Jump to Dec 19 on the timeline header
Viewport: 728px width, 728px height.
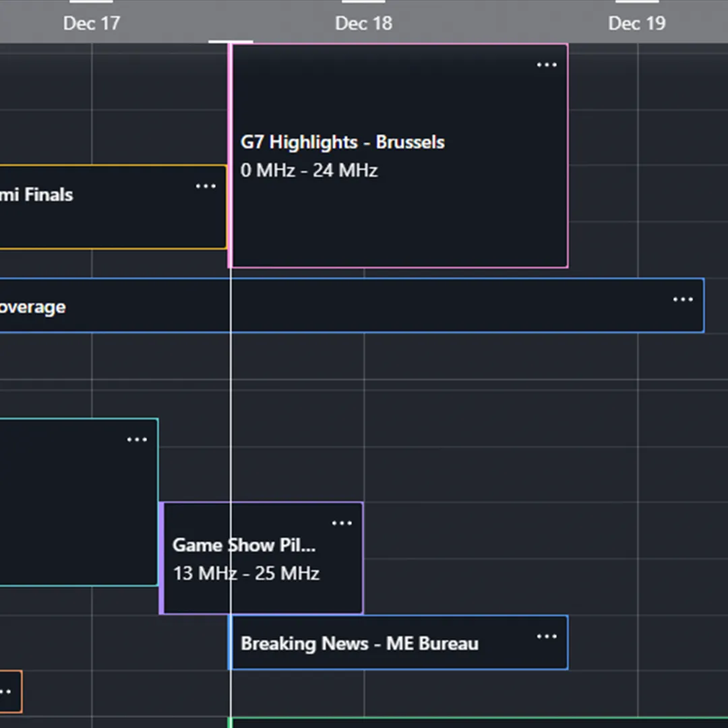[x=636, y=23]
